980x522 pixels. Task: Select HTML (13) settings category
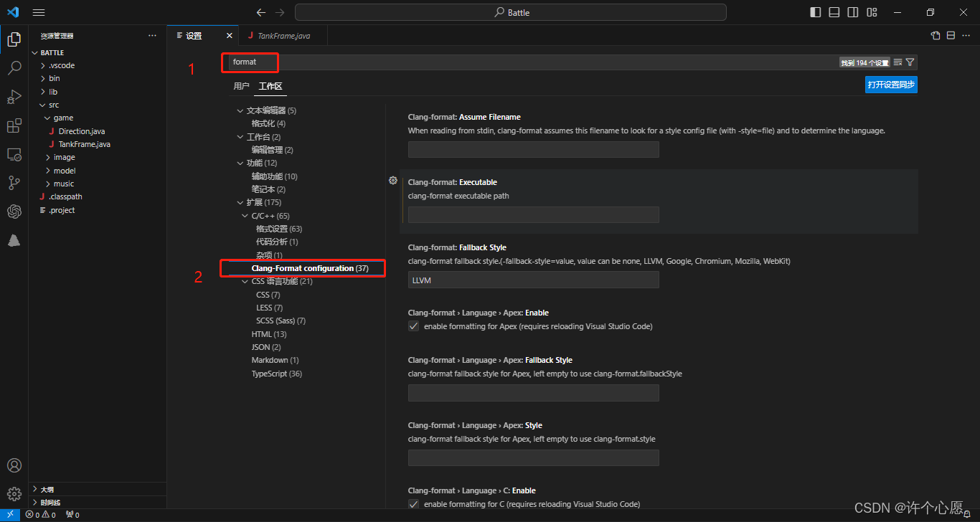[x=269, y=334]
